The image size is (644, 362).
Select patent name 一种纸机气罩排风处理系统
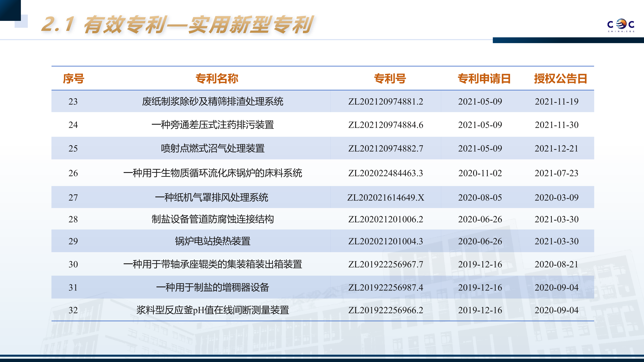tap(211, 198)
